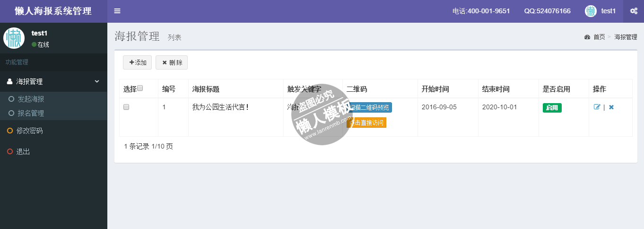Screen dimensions: 644x229
Task: Open the 首页 breadcrumb link
Action: (599, 37)
